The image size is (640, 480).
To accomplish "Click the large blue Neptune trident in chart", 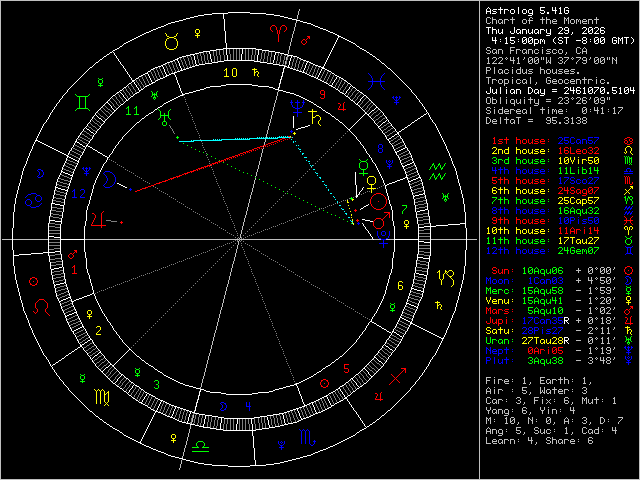I will pos(298,107).
